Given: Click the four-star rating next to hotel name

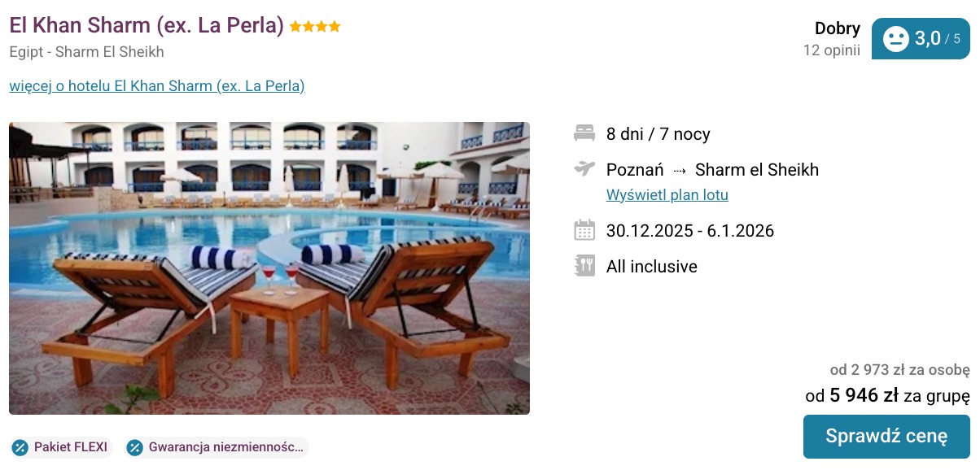Looking at the screenshot, I should tap(316, 25).
